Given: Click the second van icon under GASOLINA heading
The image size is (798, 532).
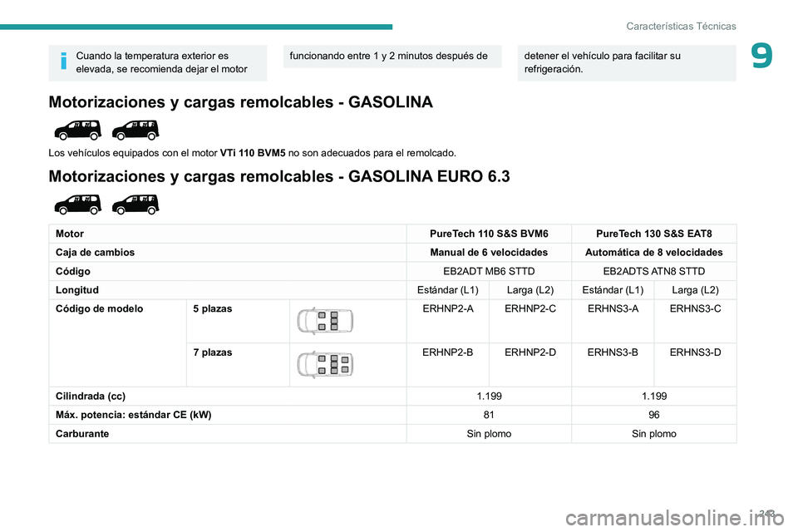Looking at the screenshot, I should tap(135, 130).
